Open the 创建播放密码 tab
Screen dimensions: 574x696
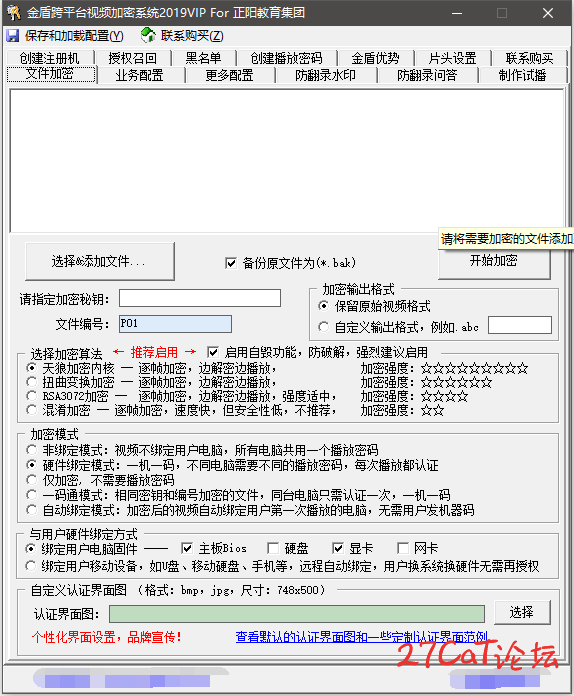(x=286, y=58)
